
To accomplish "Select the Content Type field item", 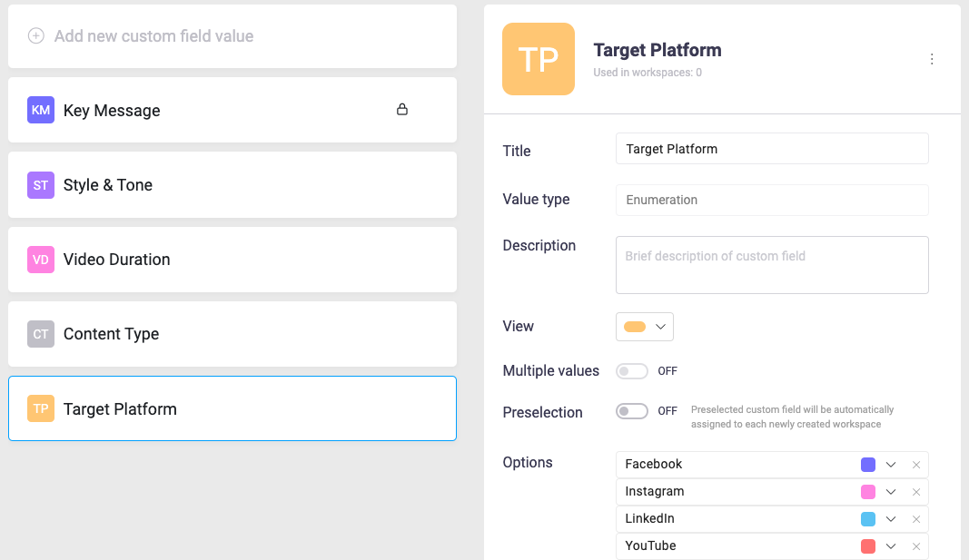I will 232,334.
